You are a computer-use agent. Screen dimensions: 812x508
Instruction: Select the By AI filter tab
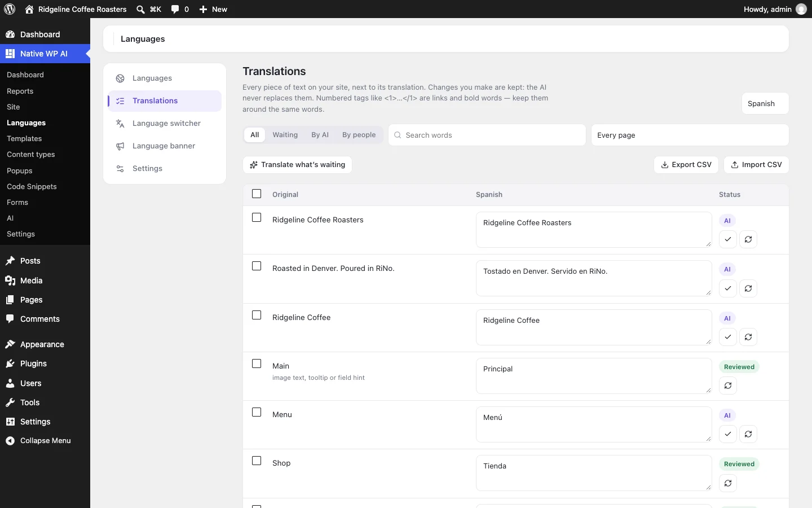320,135
